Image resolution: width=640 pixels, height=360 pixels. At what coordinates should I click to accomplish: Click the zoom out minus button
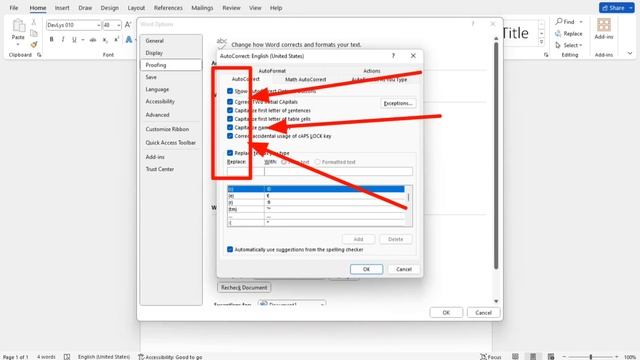pos(564,357)
